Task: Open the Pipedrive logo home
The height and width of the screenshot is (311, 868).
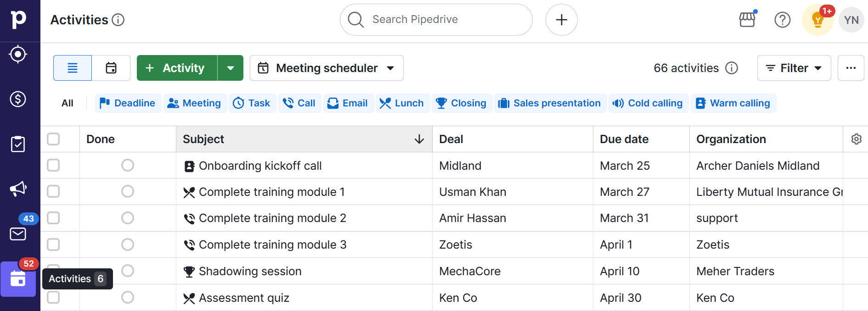Action: (x=19, y=20)
